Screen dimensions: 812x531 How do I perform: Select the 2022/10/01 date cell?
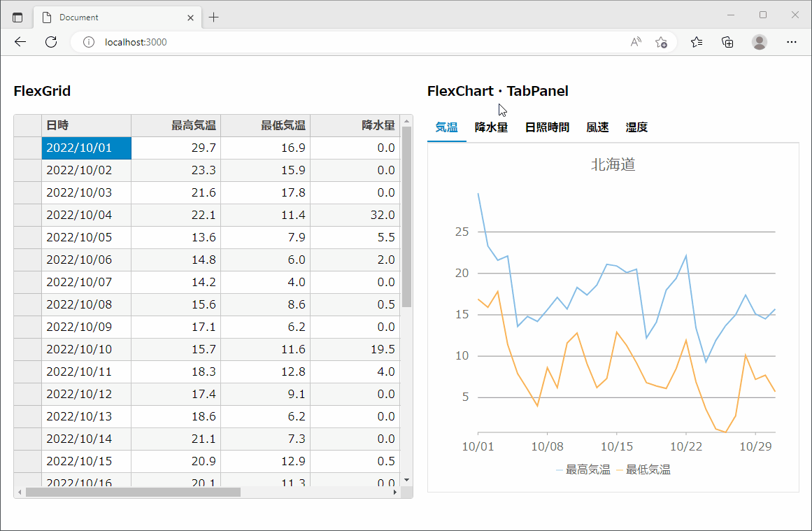point(87,148)
